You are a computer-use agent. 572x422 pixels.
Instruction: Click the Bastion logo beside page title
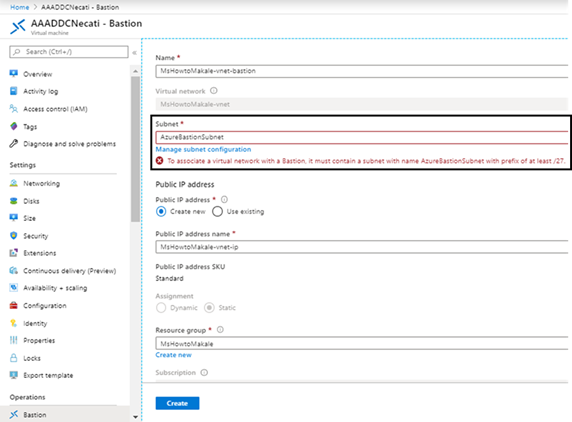[18, 27]
